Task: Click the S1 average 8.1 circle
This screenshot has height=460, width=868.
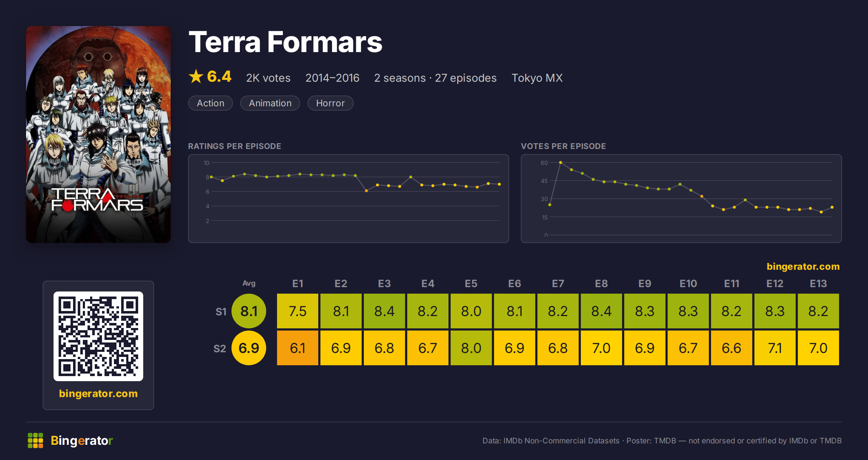Action: tap(249, 311)
